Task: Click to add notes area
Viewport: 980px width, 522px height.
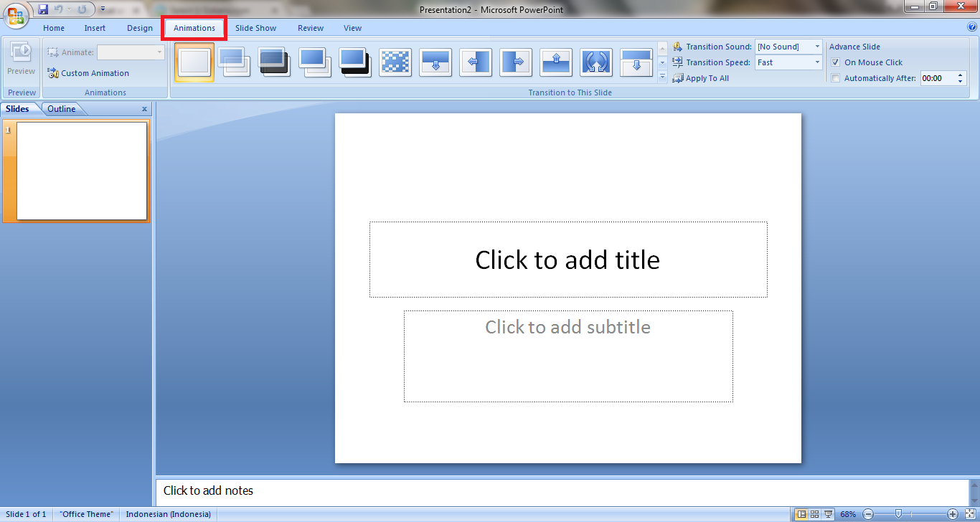Action: [562, 491]
